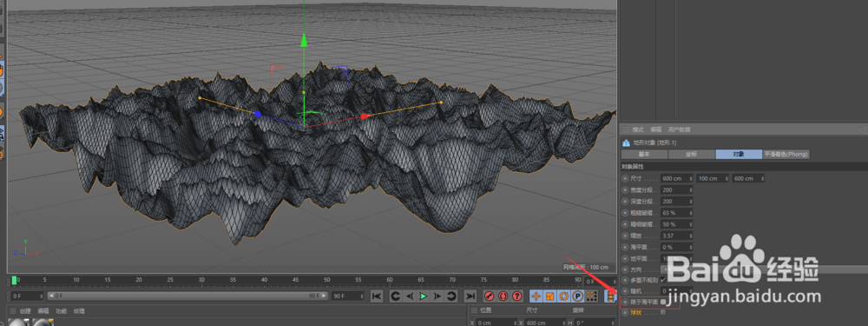This screenshot has width=868, height=326.
Task: Click the blue Z-axis handle
Action: coord(258,114)
